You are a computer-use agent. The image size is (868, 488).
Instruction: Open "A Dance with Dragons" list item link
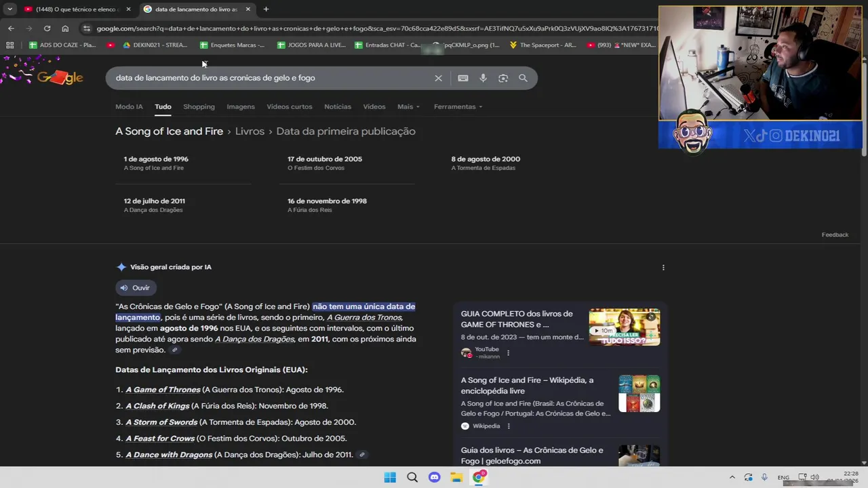(x=169, y=455)
